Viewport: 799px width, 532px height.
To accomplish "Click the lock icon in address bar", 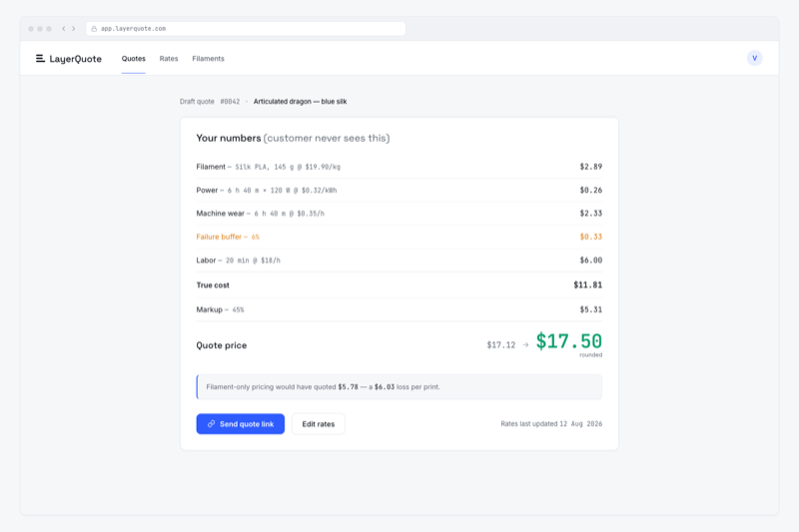I will [94, 29].
